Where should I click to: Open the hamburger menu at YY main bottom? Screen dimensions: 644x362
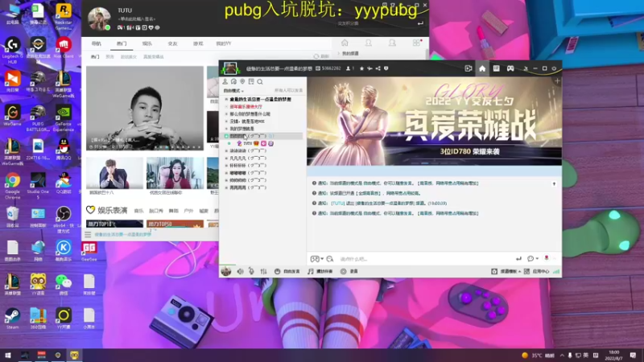coord(88,234)
